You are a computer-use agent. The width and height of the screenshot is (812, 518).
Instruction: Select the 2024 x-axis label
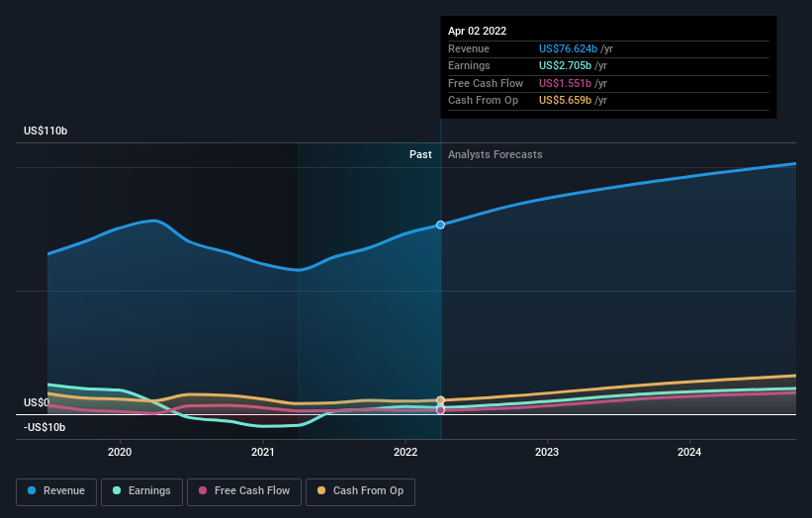[689, 452]
